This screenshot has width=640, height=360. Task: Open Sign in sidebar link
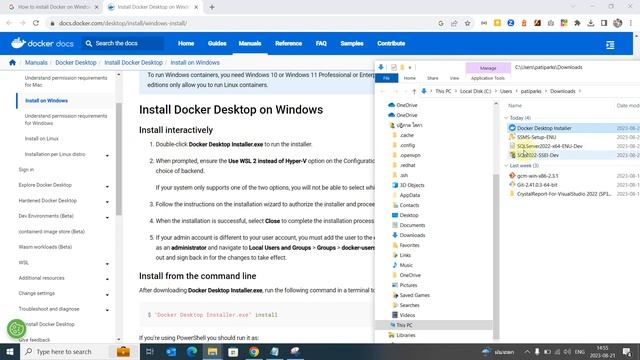pos(26,169)
